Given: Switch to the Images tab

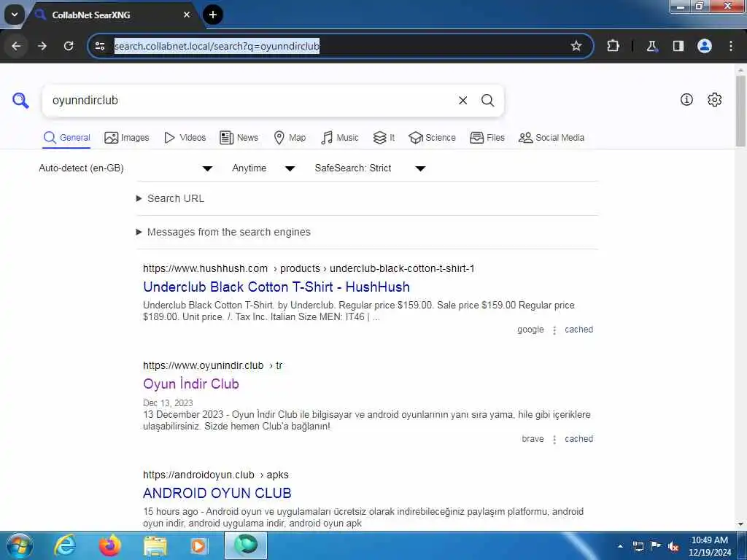Looking at the screenshot, I should click(x=126, y=138).
